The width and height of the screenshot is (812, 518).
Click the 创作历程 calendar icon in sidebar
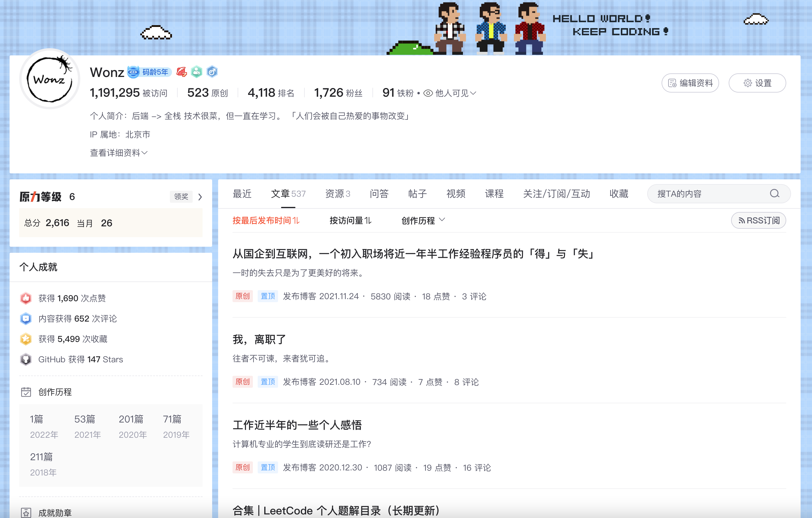(26, 392)
